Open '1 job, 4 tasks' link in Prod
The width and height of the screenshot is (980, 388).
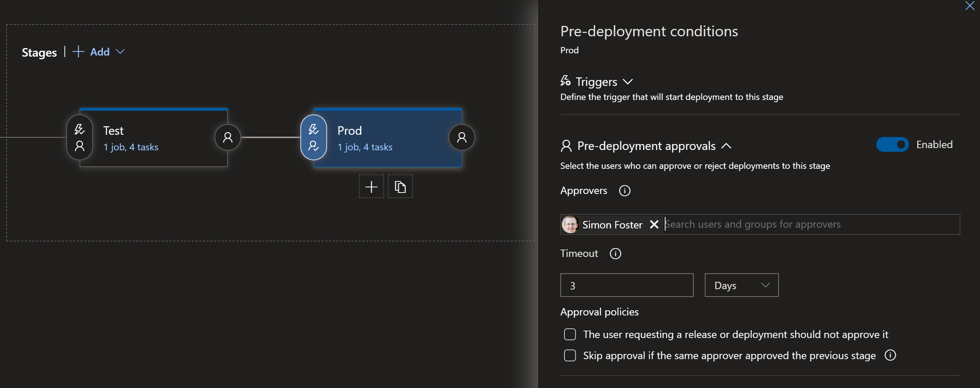(x=365, y=147)
